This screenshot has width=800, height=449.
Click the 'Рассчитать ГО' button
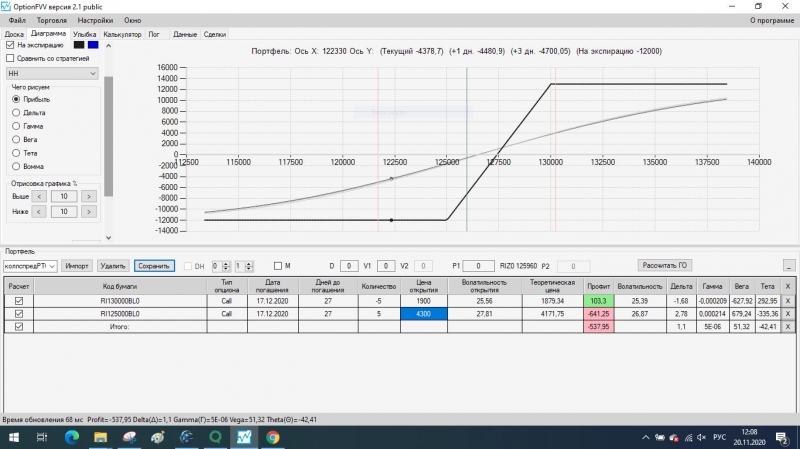click(x=664, y=265)
